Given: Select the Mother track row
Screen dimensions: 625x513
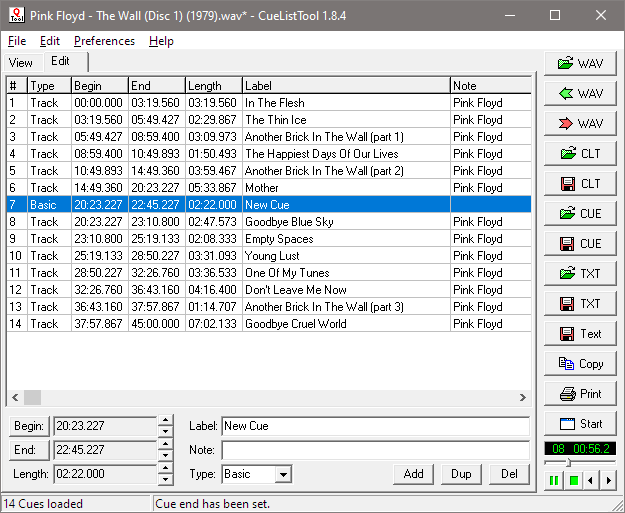Looking at the screenshot, I should [x=262, y=188].
